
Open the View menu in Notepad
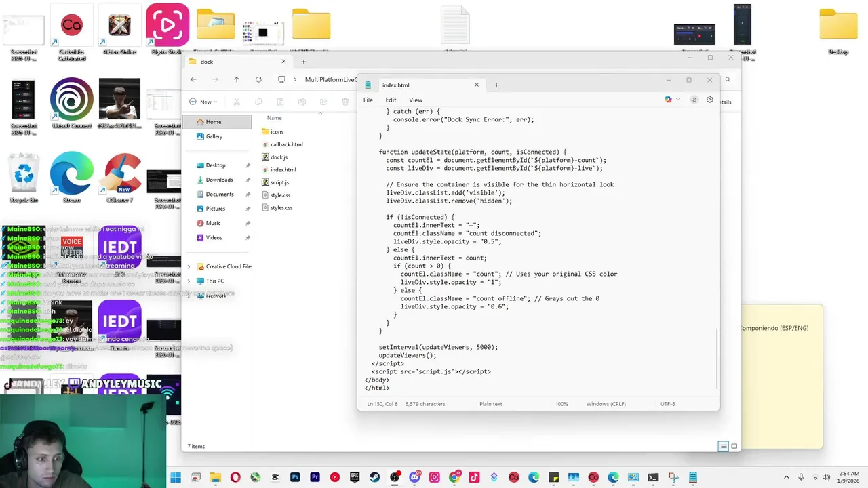click(415, 100)
